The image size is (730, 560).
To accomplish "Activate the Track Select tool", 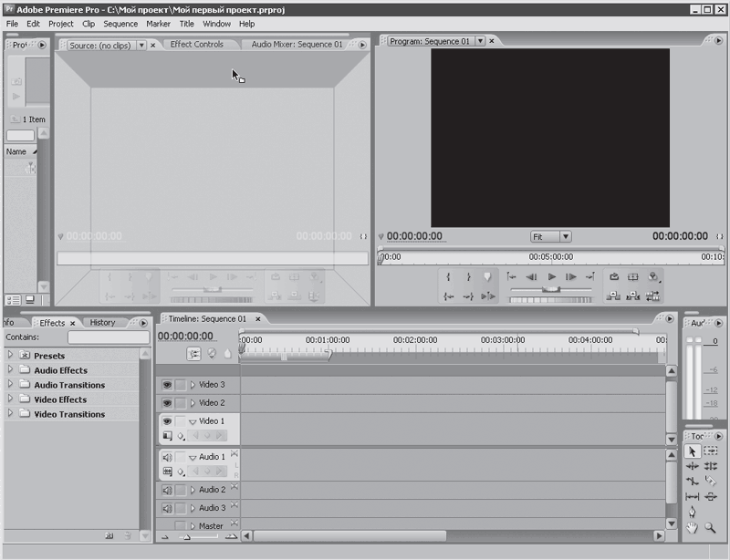I will coord(711,451).
